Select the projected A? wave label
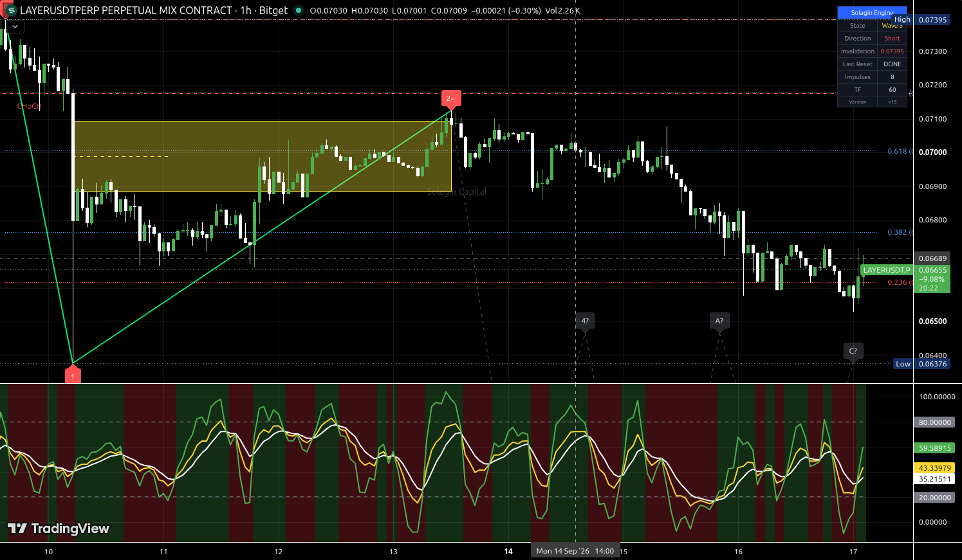This screenshot has height=560, width=962. point(719,321)
